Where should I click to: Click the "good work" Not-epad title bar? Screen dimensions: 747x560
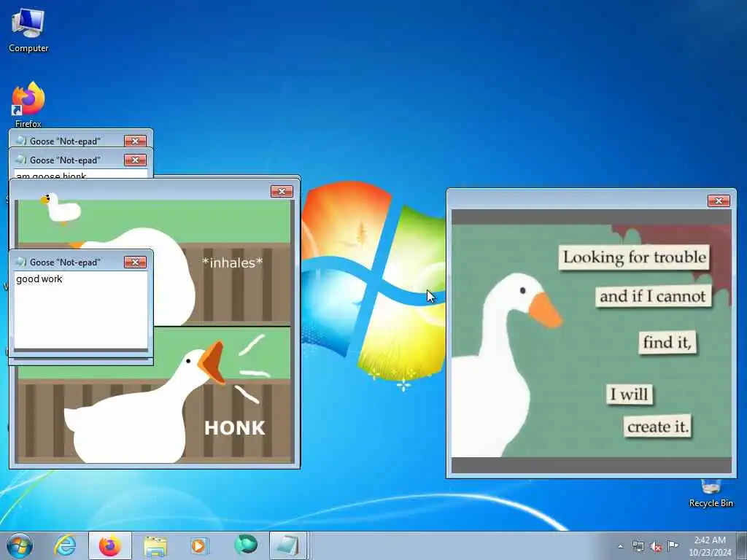tap(81, 262)
